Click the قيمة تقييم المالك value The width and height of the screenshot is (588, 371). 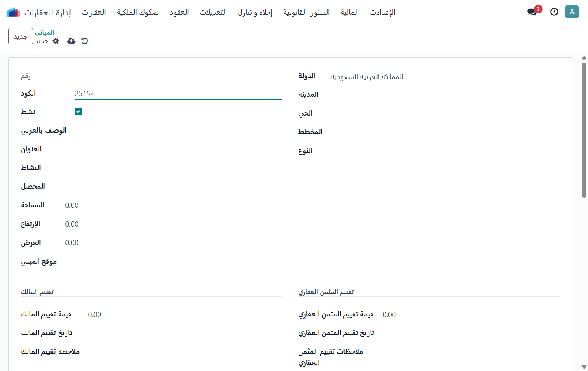click(95, 315)
